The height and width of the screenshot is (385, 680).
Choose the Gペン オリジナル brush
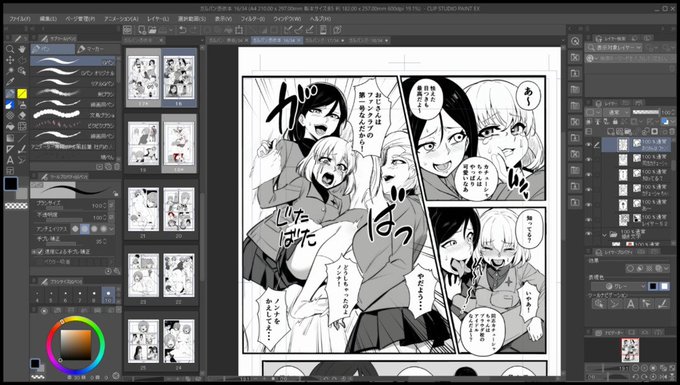[73, 73]
